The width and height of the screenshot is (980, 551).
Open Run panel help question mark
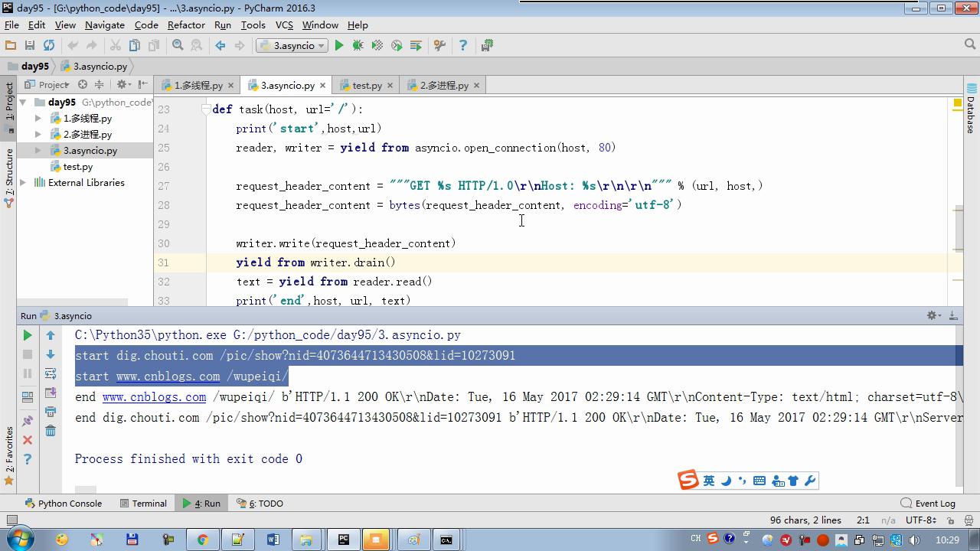[x=28, y=459]
